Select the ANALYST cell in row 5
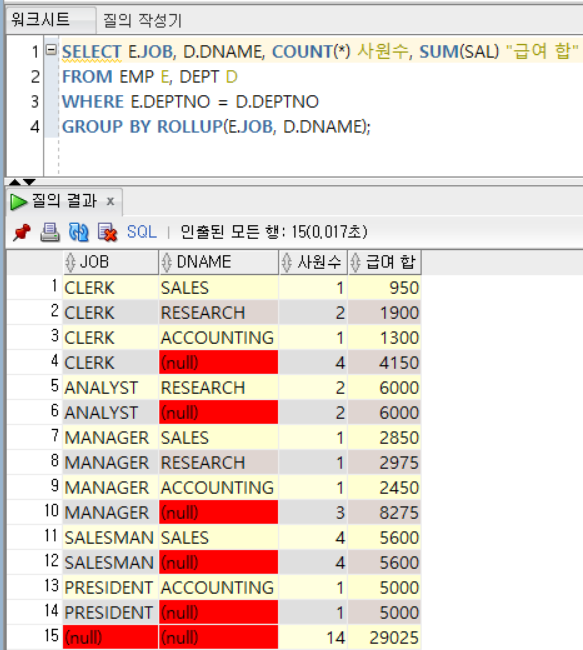Viewport: 583px width, 650px height. (x=111, y=388)
